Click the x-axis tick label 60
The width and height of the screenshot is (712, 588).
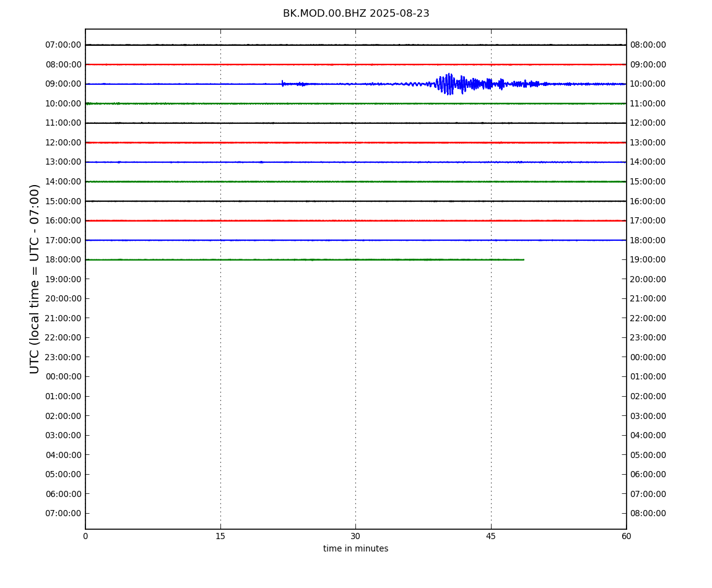coord(626,536)
